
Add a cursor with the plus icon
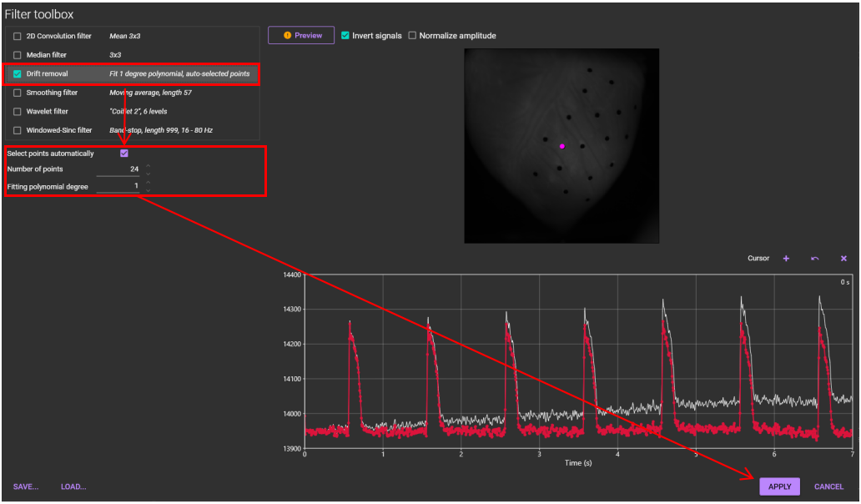(786, 259)
